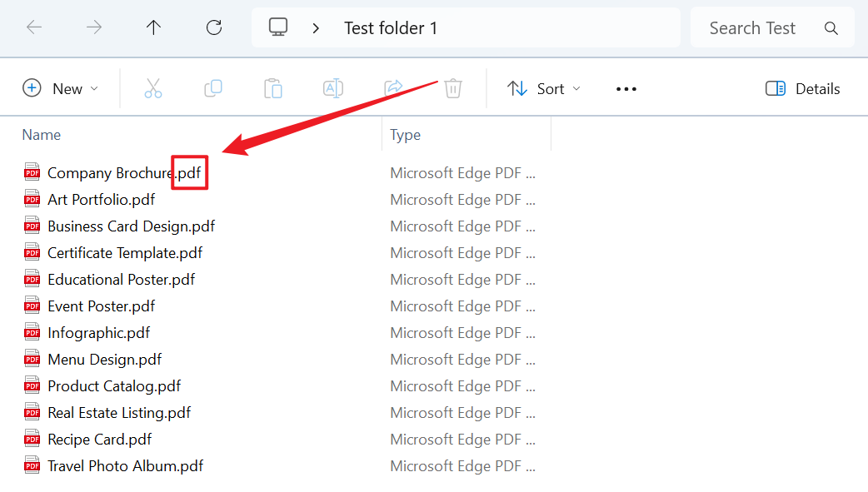Click the Paste clipboard icon
868x492 pixels.
273,88
